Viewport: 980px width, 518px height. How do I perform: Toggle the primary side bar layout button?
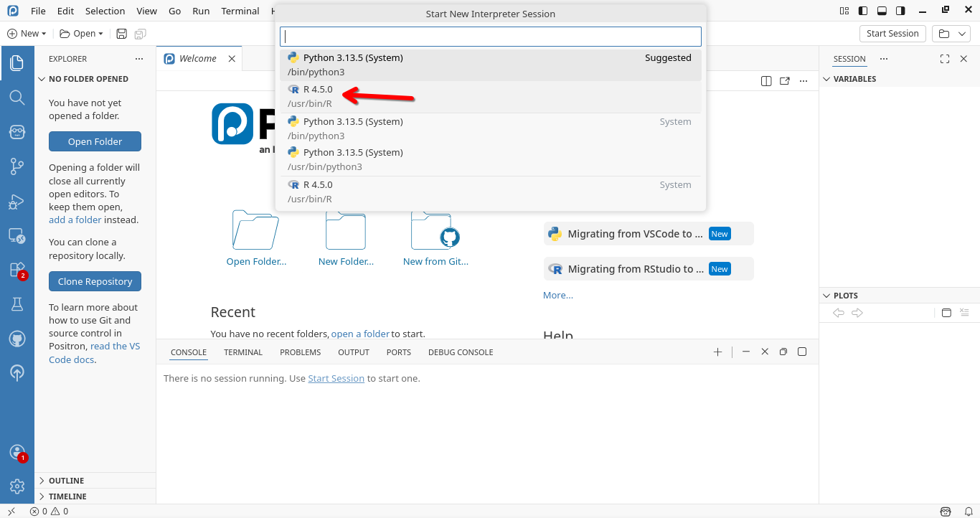(x=863, y=11)
